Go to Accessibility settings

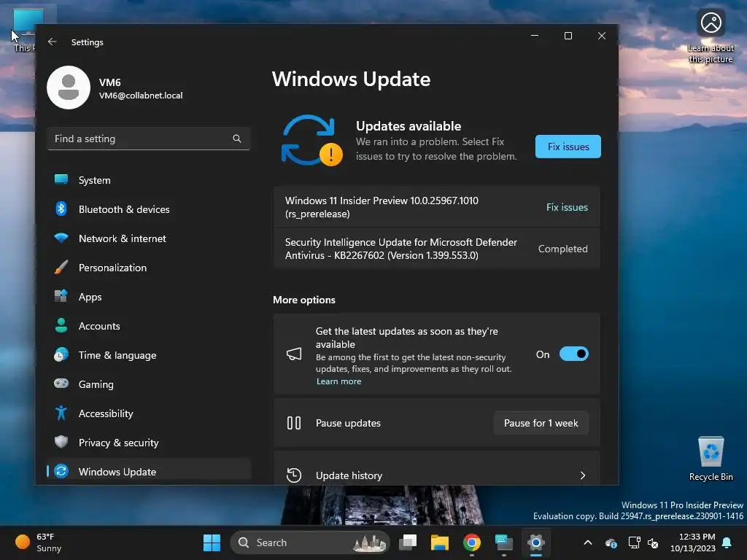pyautogui.click(x=149, y=413)
